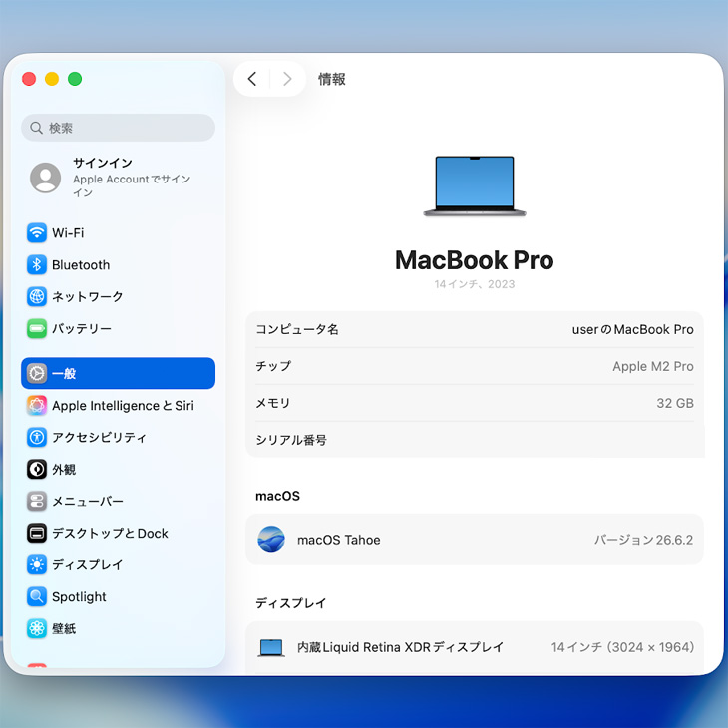This screenshot has width=728, height=728.
Task: Open the 壁紙 wallpaper icon
Action: point(37,629)
